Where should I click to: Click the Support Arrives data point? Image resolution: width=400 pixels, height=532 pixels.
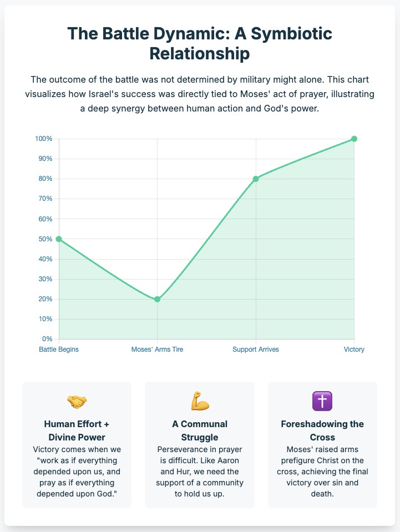(256, 179)
